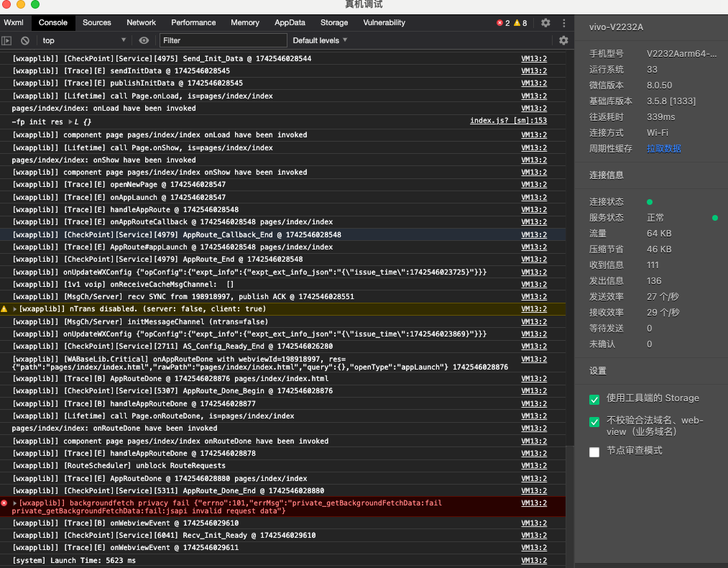The width and height of the screenshot is (728, 568).
Task: Open VM13:2 link on nTrans disabled row
Action: (534, 309)
